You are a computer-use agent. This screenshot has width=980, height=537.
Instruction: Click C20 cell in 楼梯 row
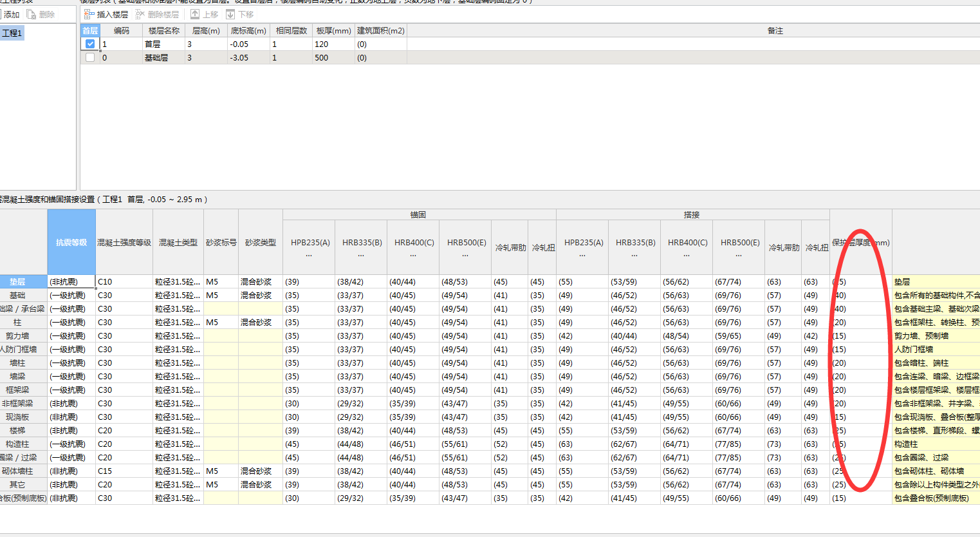(124, 430)
